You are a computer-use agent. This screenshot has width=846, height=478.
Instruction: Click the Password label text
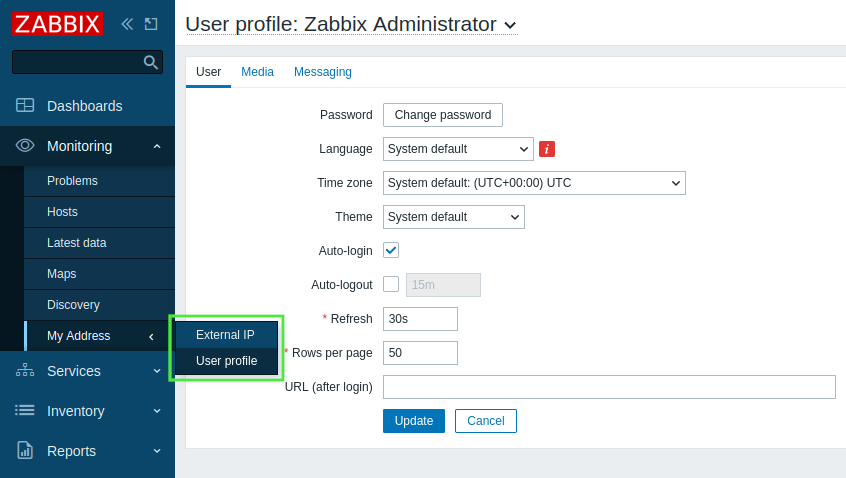[x=346, y=115]
